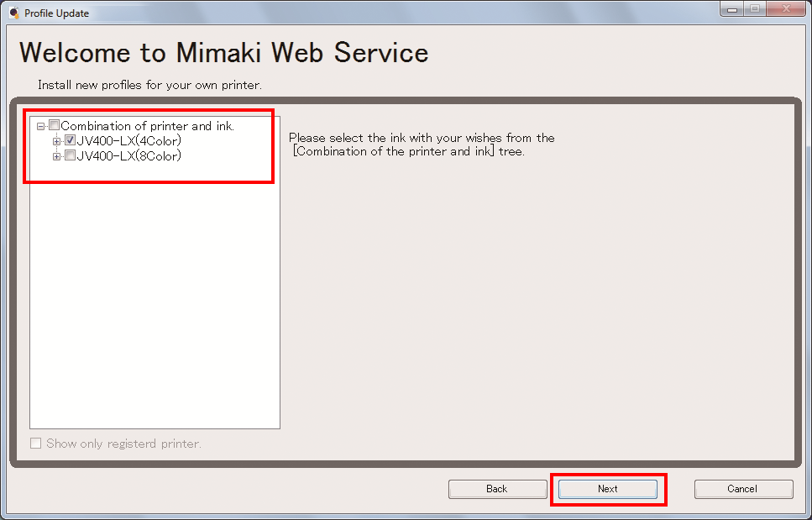Enable the JV400-LX(8Color) checkbox

(71, 155)
